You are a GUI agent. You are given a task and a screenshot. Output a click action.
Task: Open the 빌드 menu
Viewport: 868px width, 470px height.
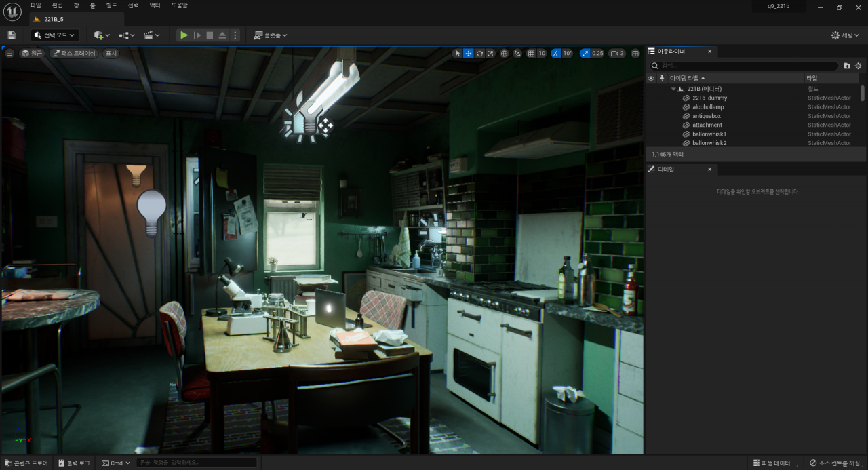coord(111,5)
